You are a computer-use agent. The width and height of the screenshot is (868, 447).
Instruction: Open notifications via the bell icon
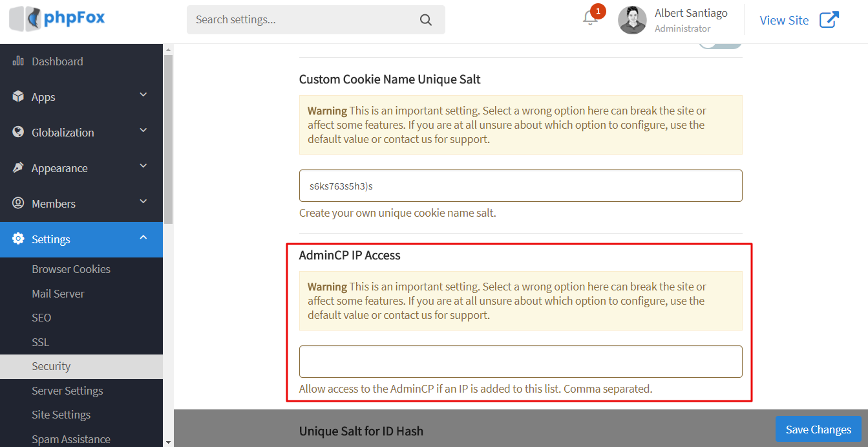point(589,20)
